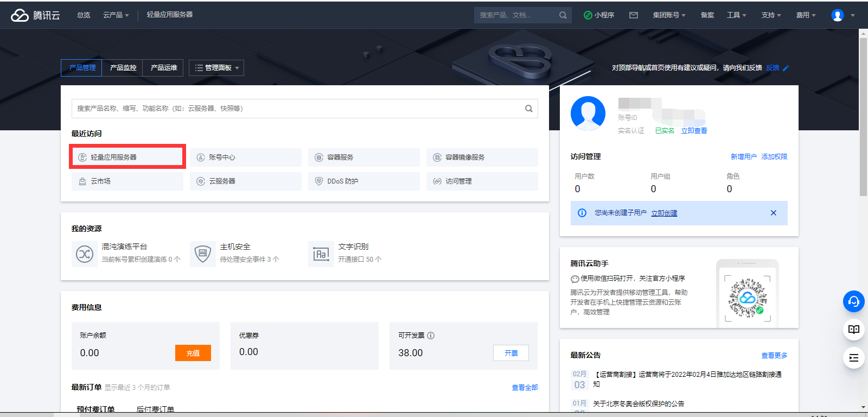Click the 立即创建 link
Image resolution: width=868 pixels, height=417 pixels.
[x=664, y=213]
